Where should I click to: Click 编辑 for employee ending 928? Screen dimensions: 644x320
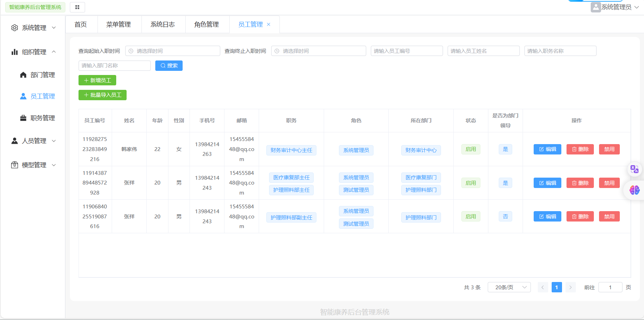[x=547, y=183]
